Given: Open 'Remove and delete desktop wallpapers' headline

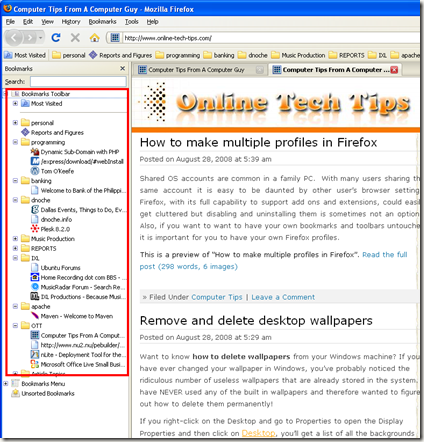Looking at the screenshot, I should 256,321.
